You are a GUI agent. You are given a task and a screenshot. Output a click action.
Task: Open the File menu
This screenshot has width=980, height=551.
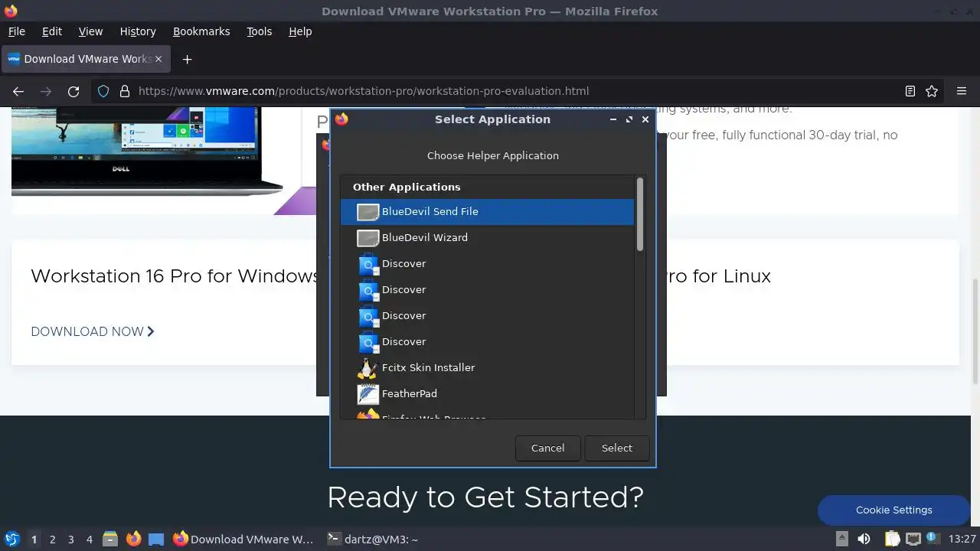click(x=17, y=31)
